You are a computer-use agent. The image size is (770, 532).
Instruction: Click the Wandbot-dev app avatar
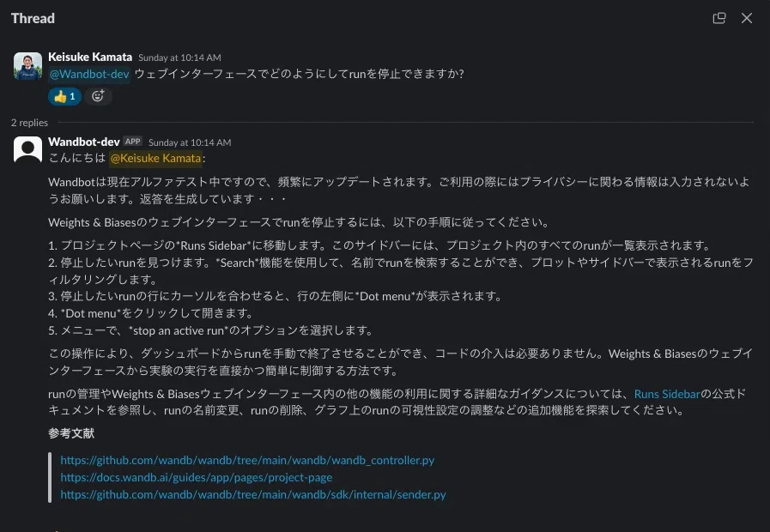27,149
